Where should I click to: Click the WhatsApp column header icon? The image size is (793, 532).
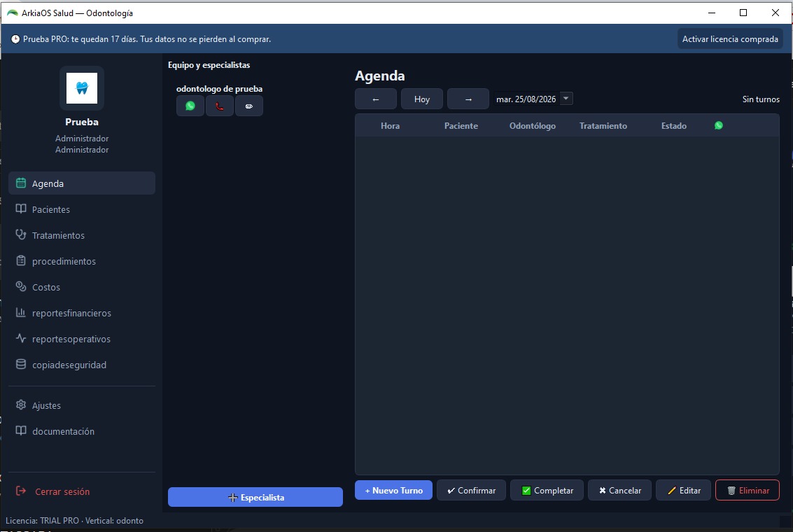tap(719, 125)
